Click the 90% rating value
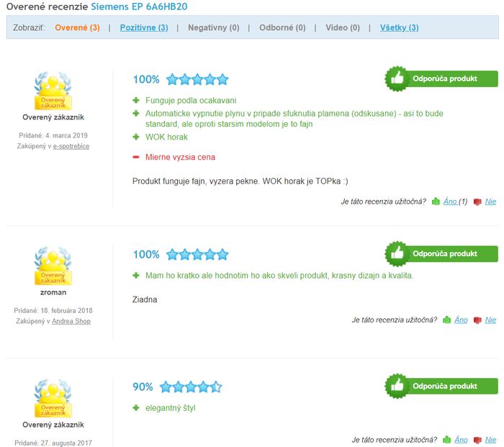The width and height of the screenshot is (504, 447). pyautogui.click(x=143, y=387)
